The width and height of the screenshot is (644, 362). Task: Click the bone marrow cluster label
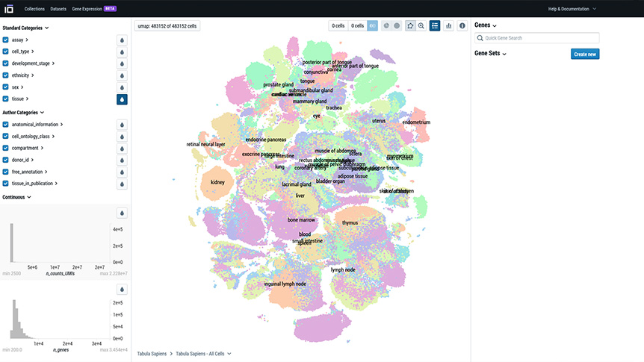coord(301,219)
